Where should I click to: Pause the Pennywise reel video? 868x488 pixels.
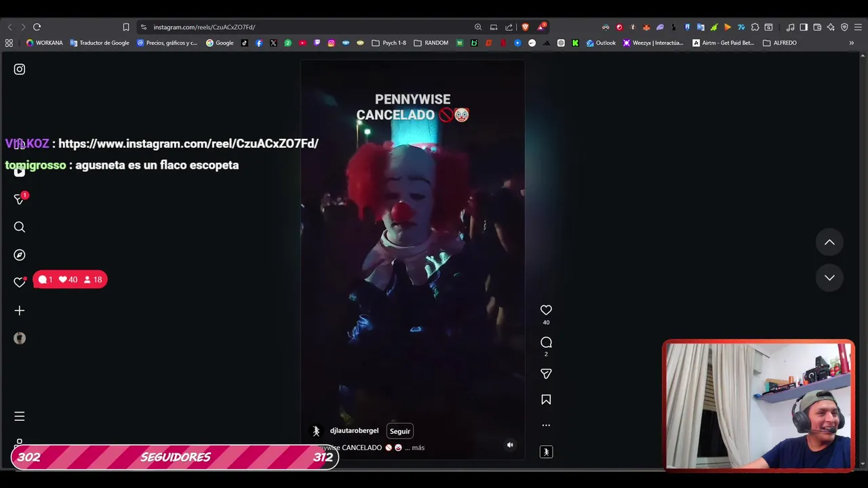click(412, 261)
